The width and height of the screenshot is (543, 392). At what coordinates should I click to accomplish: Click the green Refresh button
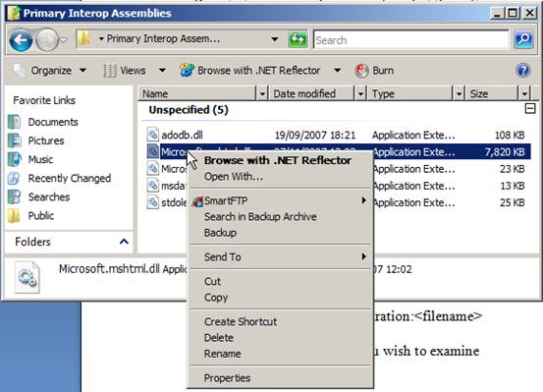[x=298, y=39]
